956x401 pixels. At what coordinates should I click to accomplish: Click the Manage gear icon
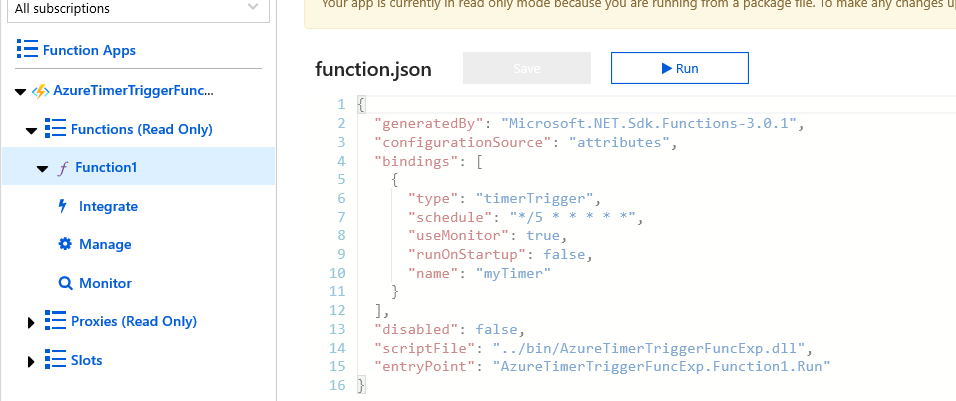point(65,244)
